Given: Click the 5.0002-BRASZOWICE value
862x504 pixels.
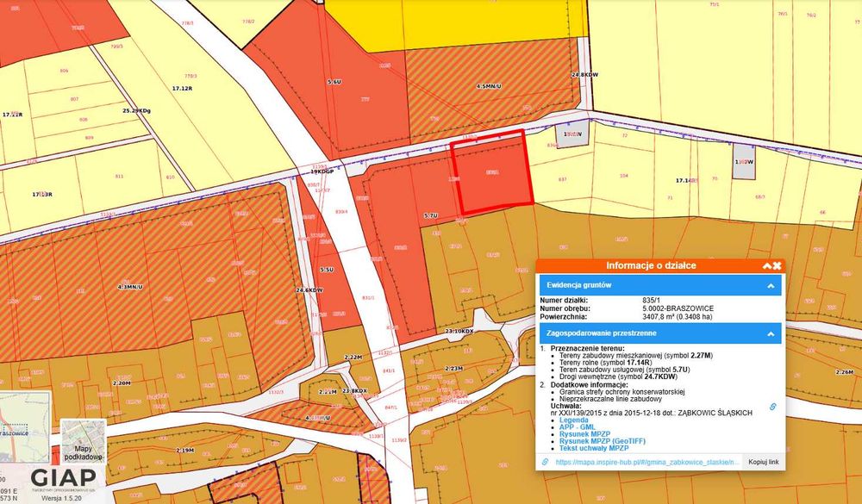Looking at the screenshot, I should tap(678, 309).
